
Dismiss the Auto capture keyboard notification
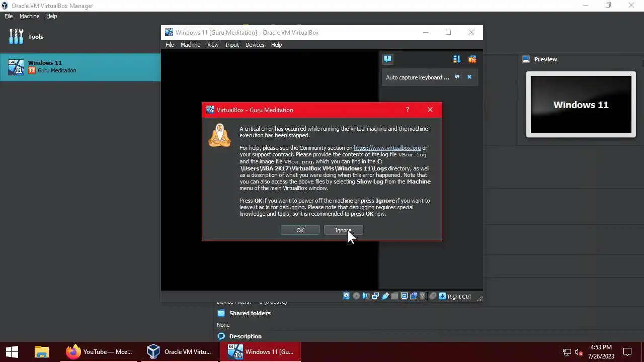(469, 77)
